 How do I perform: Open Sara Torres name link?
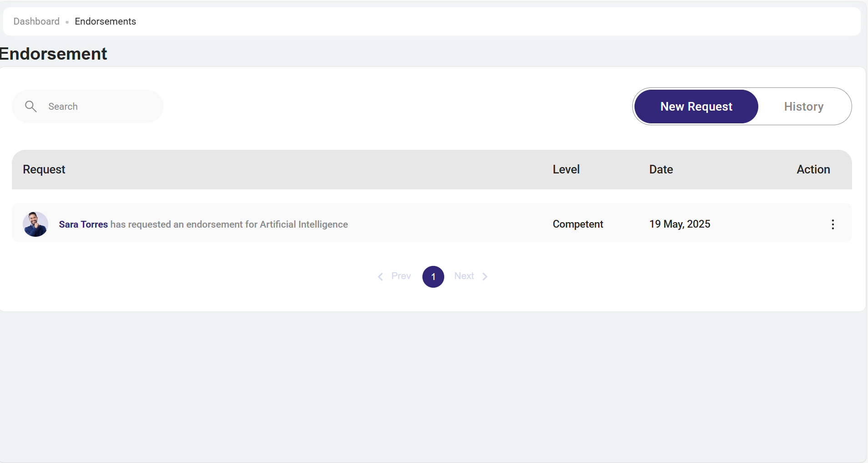tap(83, 224)
